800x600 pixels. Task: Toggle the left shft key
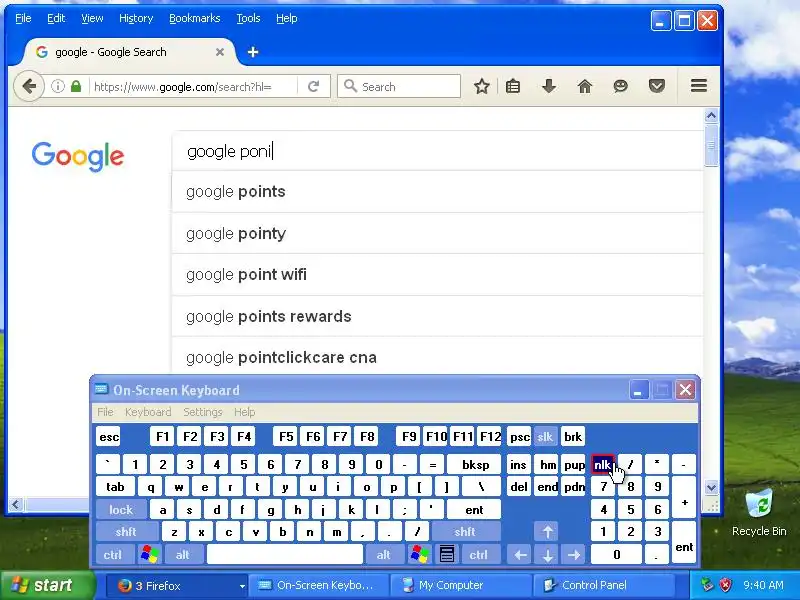click(126, 532)
